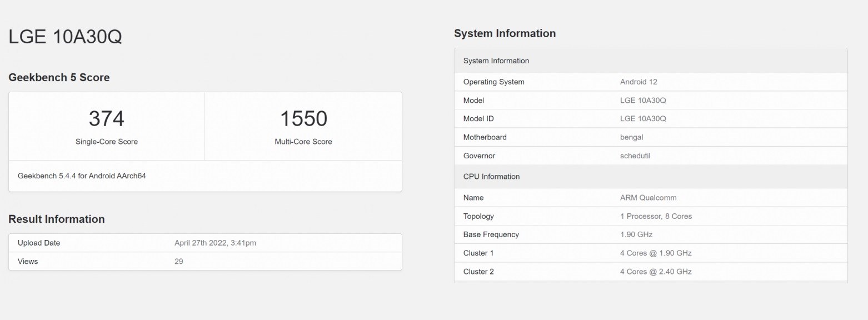
Task: Click the "Model" label above Model ID
Action: pos(473,101)
